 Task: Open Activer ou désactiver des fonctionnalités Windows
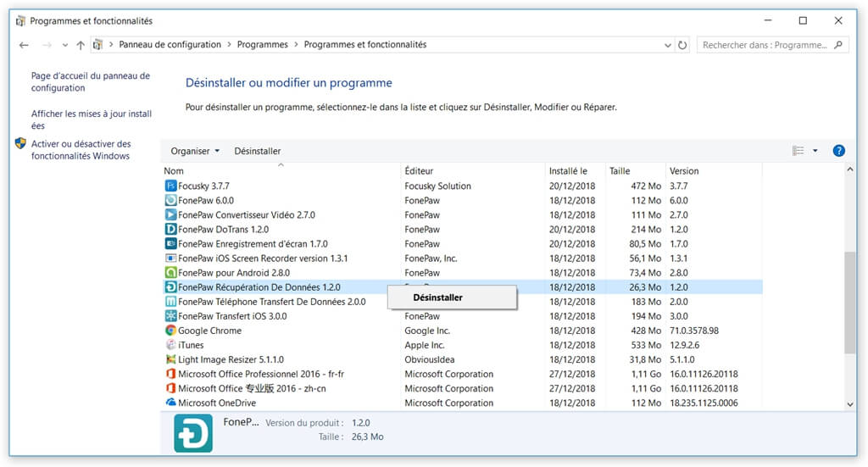tap(81, 150)
